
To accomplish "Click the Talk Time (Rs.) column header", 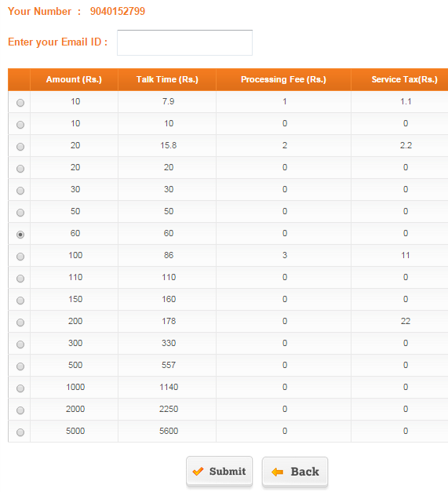I will [x=167, y=79].
